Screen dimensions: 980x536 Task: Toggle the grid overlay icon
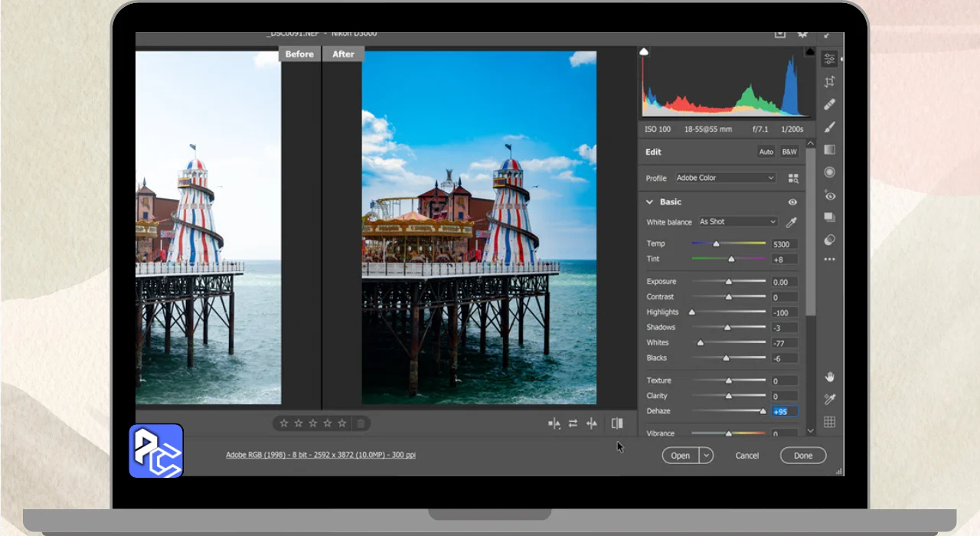coord(829,422)
